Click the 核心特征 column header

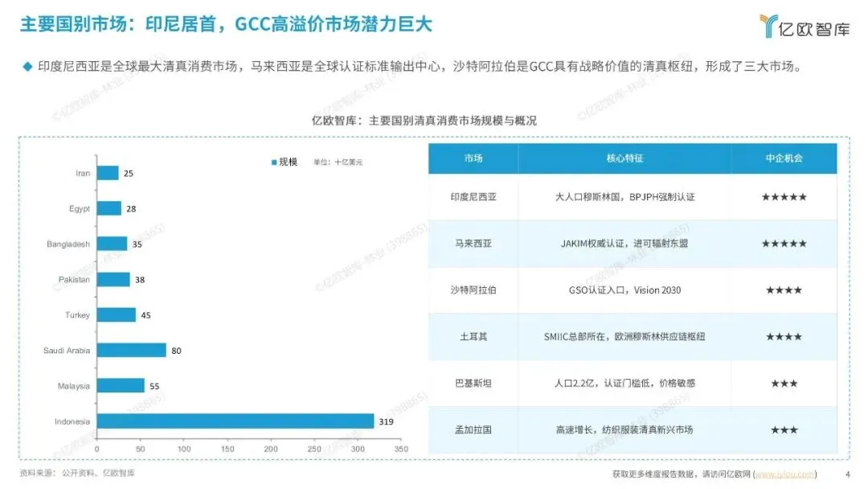click(624, 158)
